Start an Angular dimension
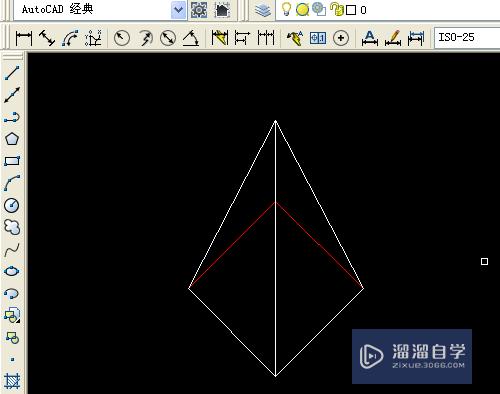Screen dimensions: 500x394 tap(191, 38)
